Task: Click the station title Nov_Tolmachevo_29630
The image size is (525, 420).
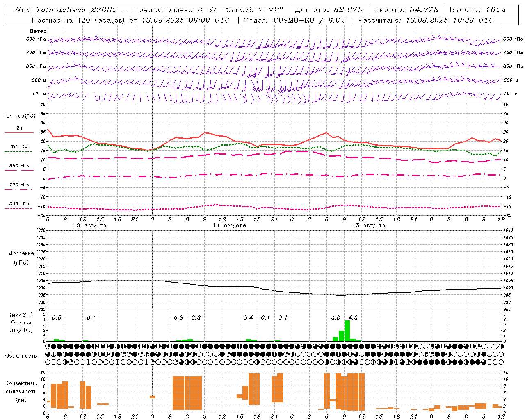Action: 66,10
